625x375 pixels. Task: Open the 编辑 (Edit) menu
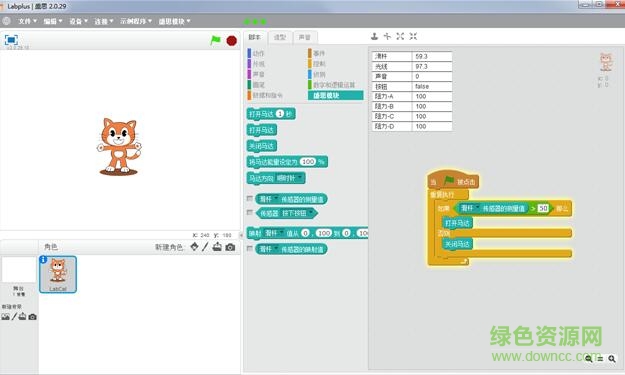pyautogui.click(x=53, y=21)
